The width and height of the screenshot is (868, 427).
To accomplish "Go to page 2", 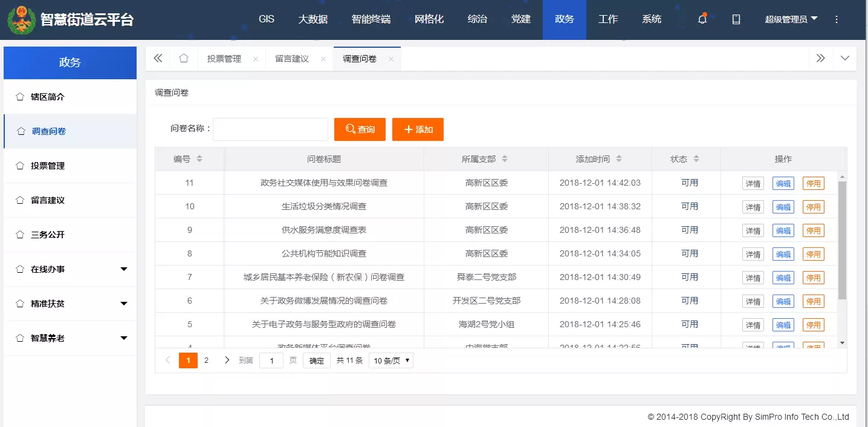I will [x=206, y=360].
